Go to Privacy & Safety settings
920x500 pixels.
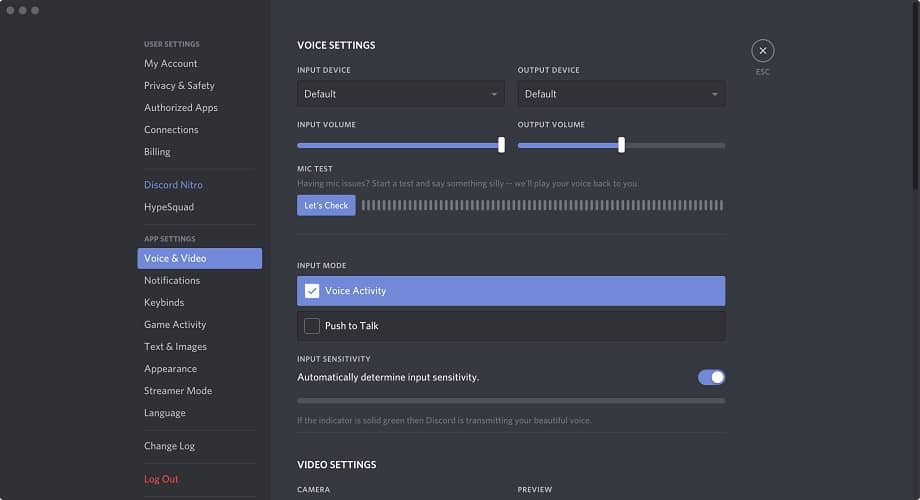pyautogui.click(x=179, y=86)
